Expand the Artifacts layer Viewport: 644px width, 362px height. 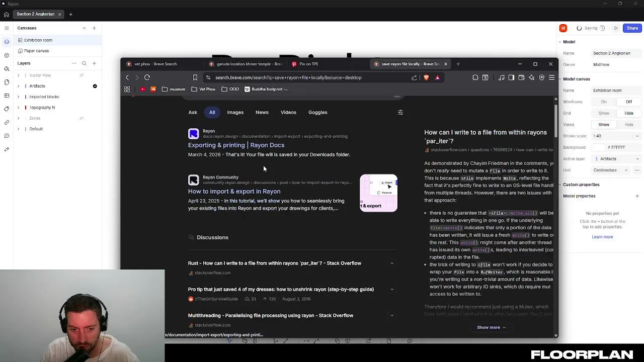tap(19, 86)
